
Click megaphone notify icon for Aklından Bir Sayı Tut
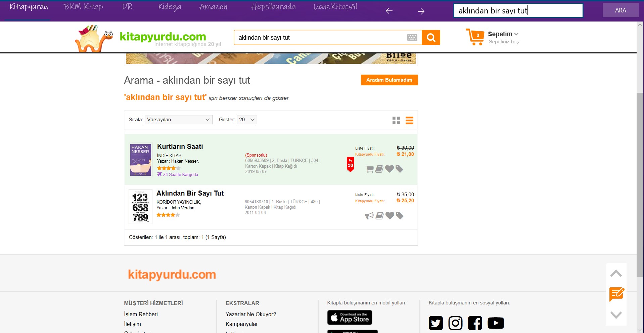[369, 216]
